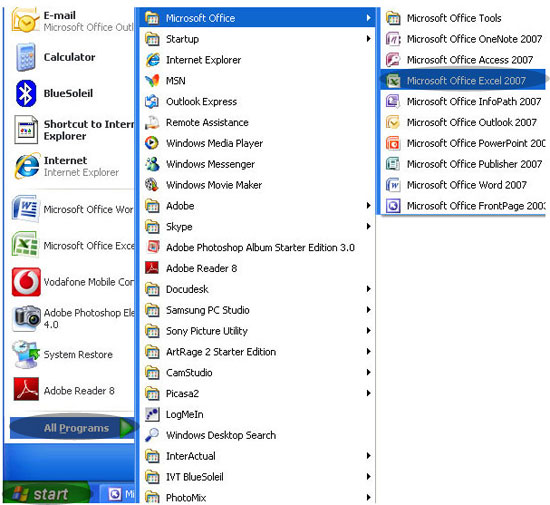Click the Adobe Reader 8 icon in programs list
The image size is (550, 505).
[x=153, y=268]
